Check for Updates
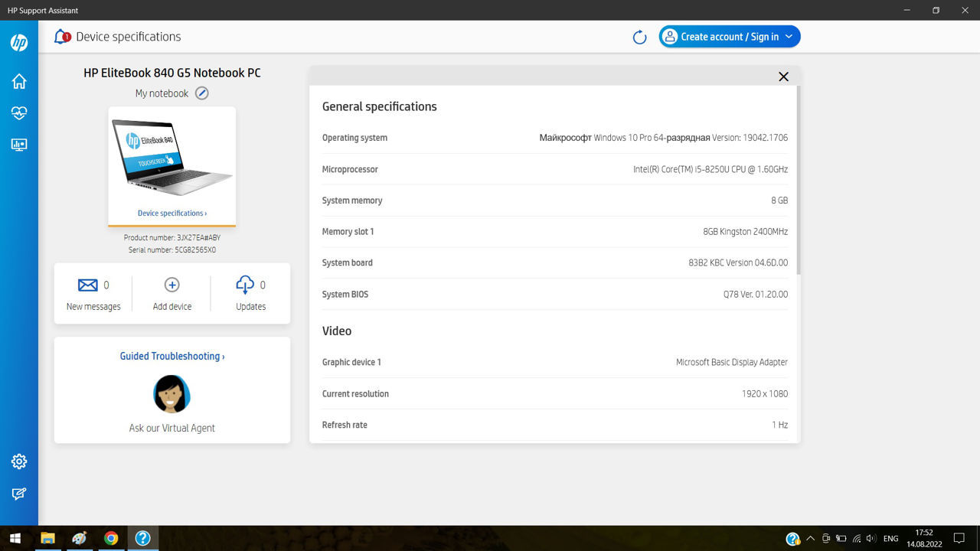The image size is (980, 551). 250,294
